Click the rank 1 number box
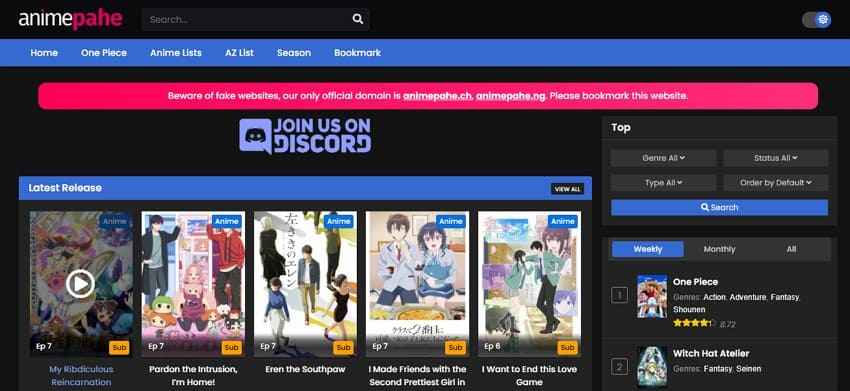This screenshot has height=391, width=850. tap(620, 295)
